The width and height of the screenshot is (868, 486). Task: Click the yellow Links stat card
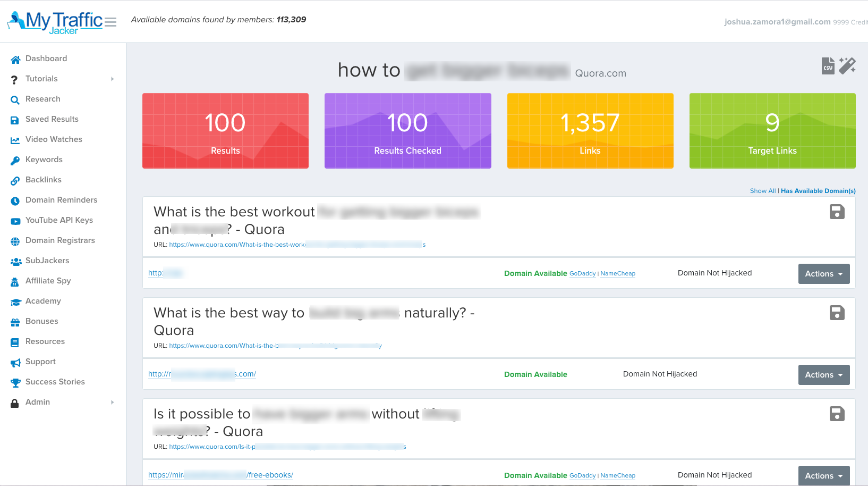(x=590, y=131)
